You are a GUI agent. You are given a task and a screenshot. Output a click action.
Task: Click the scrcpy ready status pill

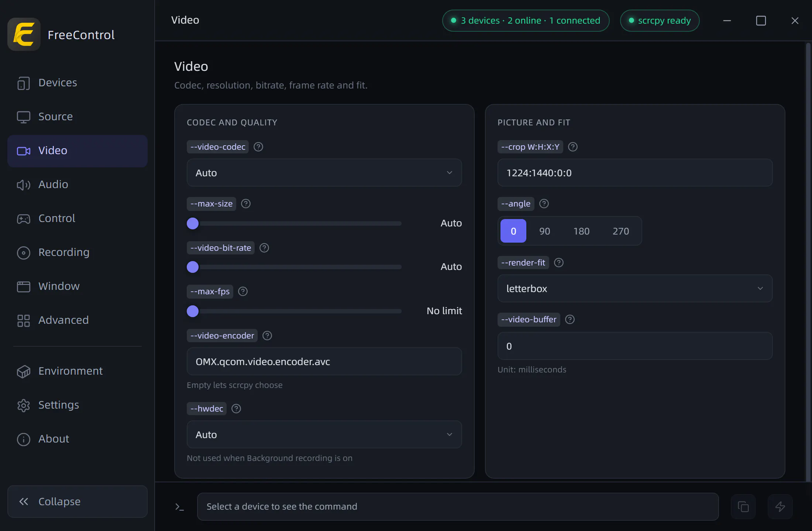point(660,21)
